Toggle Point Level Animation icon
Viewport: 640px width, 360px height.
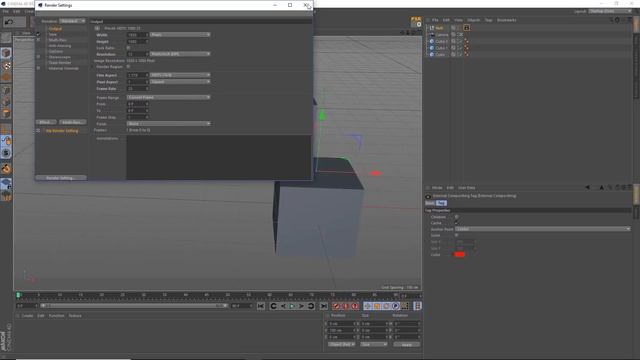click(405, 306)
